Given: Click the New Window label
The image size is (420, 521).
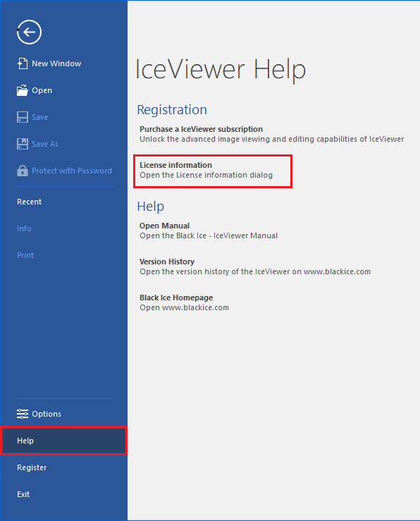Looking at the screenshot, I should pos(56,63).
